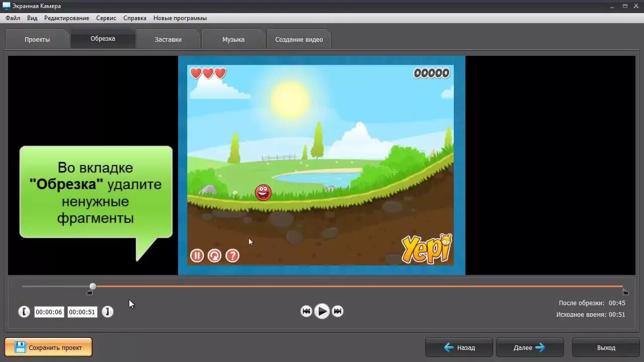Skip forward with the next button

338,311
